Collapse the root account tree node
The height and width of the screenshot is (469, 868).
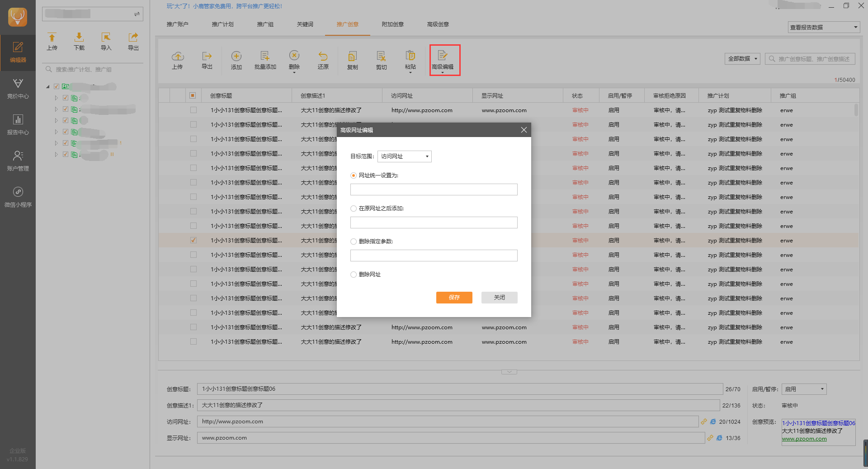point(48,86)
